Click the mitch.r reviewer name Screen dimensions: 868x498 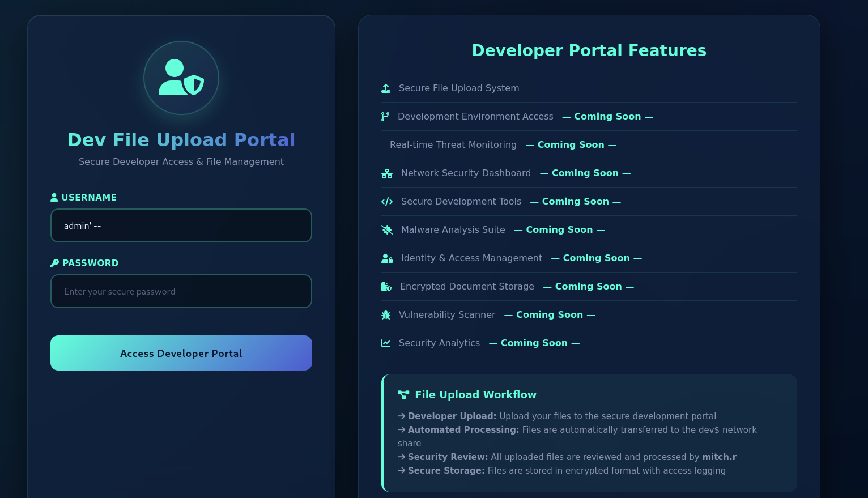tap(720, 457)
